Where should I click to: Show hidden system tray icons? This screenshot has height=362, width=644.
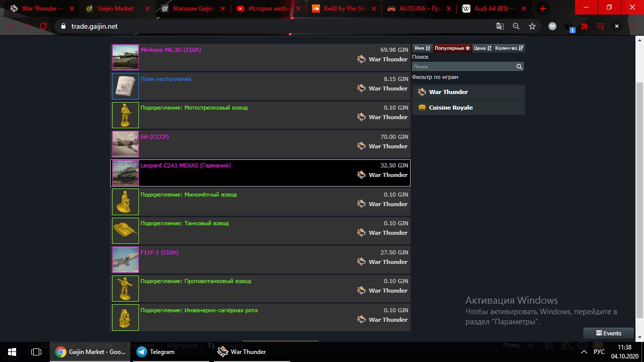[x=585, y=352]
